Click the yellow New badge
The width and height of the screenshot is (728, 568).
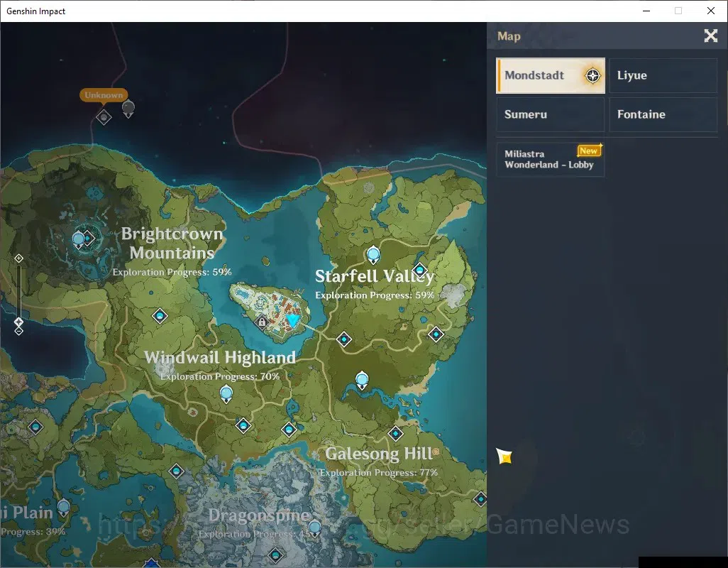coord(589,151)
